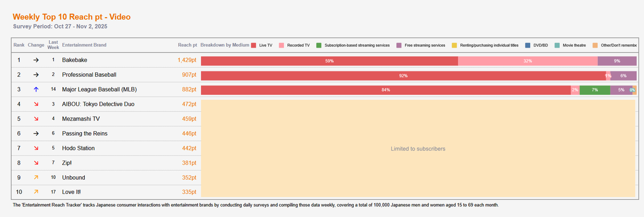644x217 pixels.
Task: Click the red down arrow for Hodo Station
Action: [x=36, y=148]
